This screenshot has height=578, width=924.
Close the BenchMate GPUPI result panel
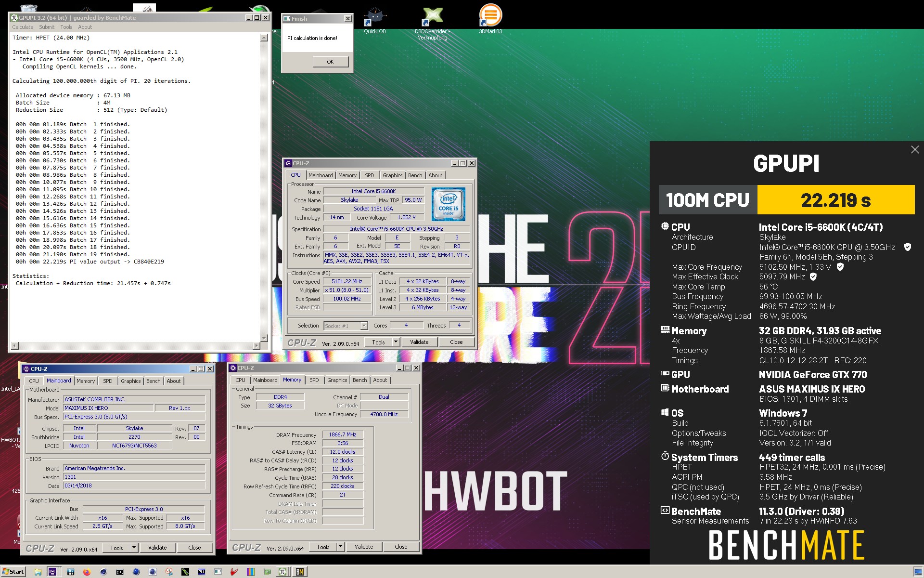point(915,150)
